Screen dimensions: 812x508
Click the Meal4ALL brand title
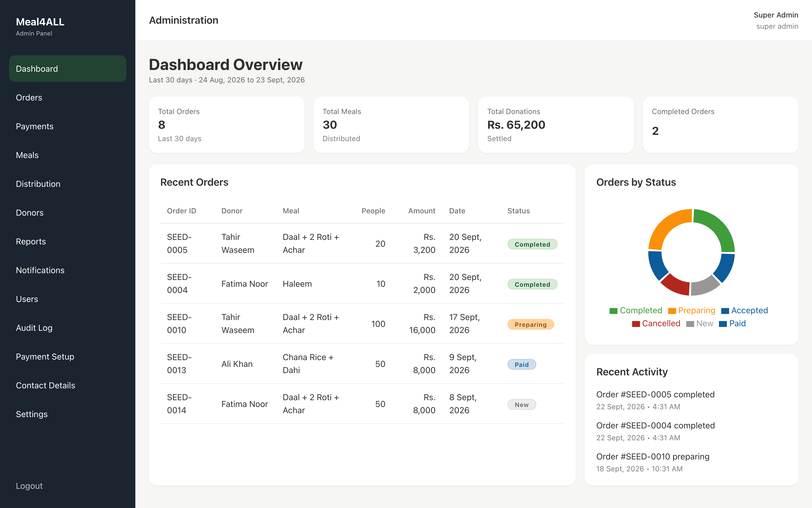(40, 22)
